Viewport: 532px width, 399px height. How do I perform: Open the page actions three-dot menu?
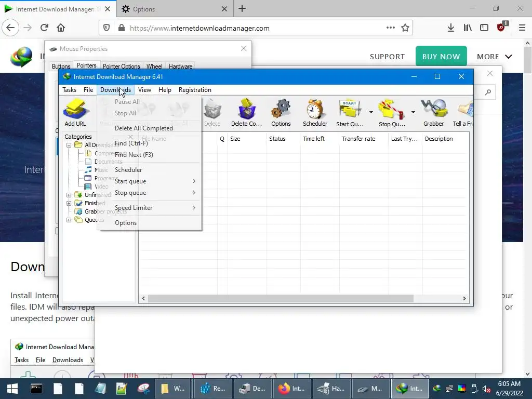[x=391, y=28]
